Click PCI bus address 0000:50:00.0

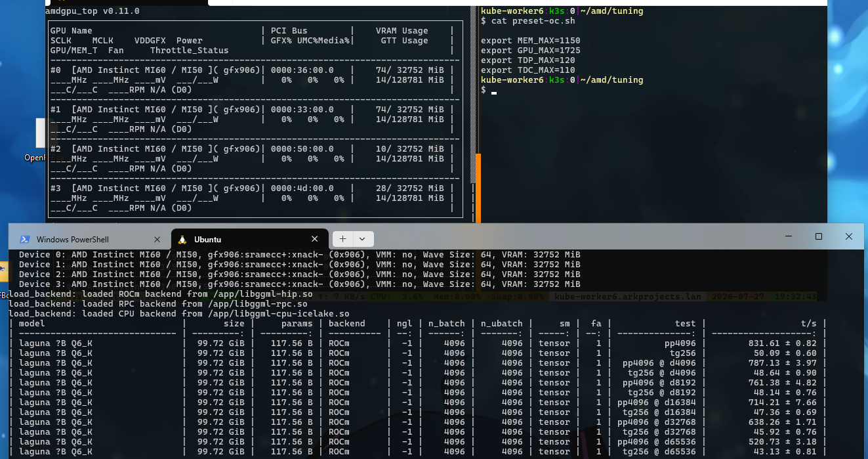pyautogui.click(x=302, y=149)
